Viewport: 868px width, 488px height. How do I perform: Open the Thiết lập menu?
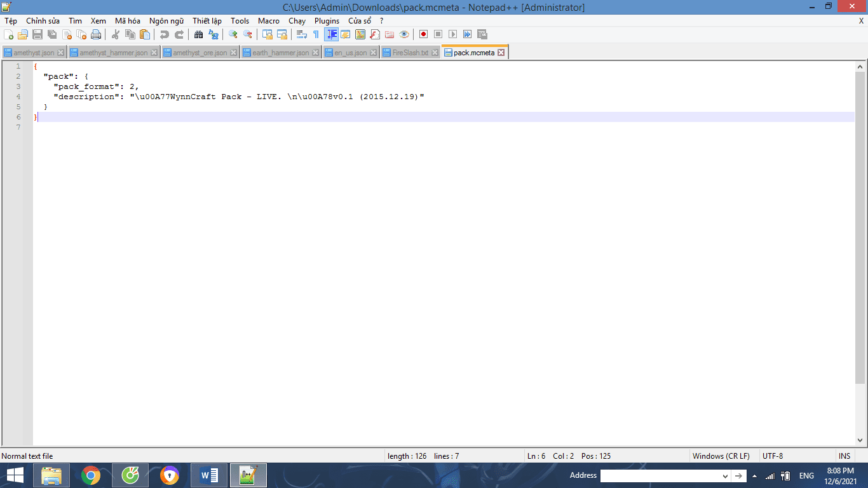(x=207, y=21)
